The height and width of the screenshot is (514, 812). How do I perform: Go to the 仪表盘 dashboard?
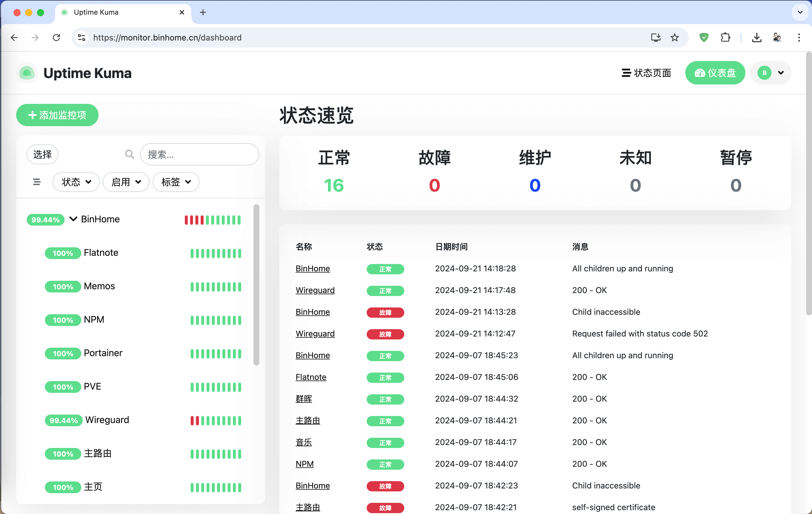[x=715, y=73]
